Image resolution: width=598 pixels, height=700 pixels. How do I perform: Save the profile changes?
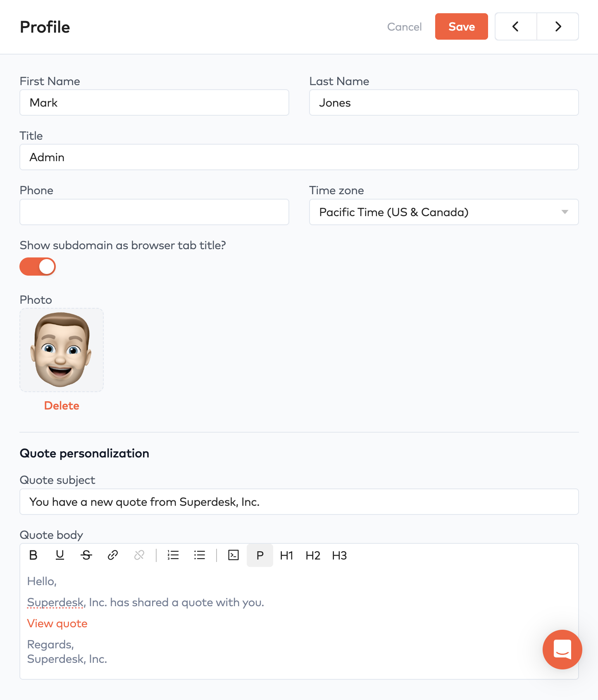click(x=461, y=26)
